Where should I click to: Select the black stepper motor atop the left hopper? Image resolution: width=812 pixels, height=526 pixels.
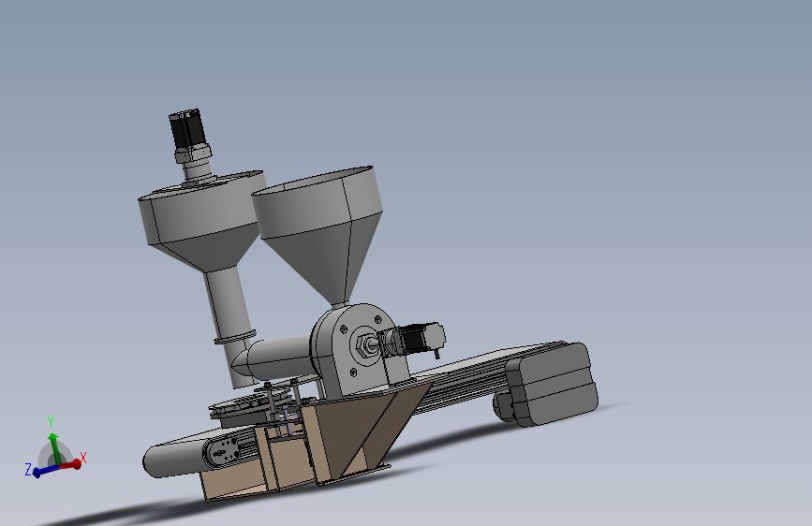coord(186,129)
